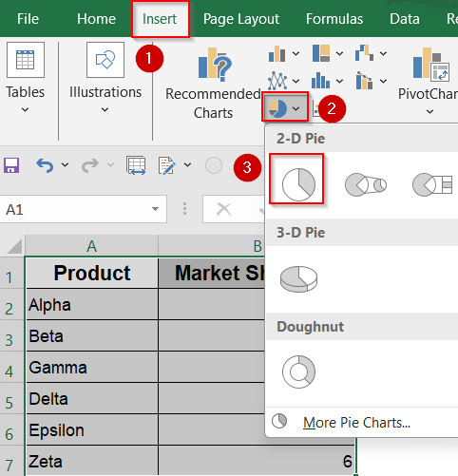Screen dimensions: 458x476
Task: Click the Epsilon cell
Action: 92,429
